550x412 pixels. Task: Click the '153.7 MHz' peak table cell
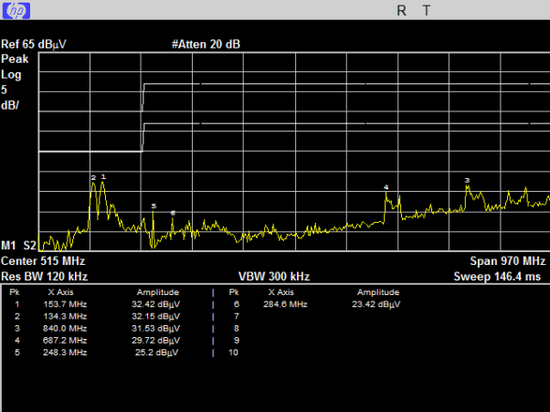tap(65, 304)
